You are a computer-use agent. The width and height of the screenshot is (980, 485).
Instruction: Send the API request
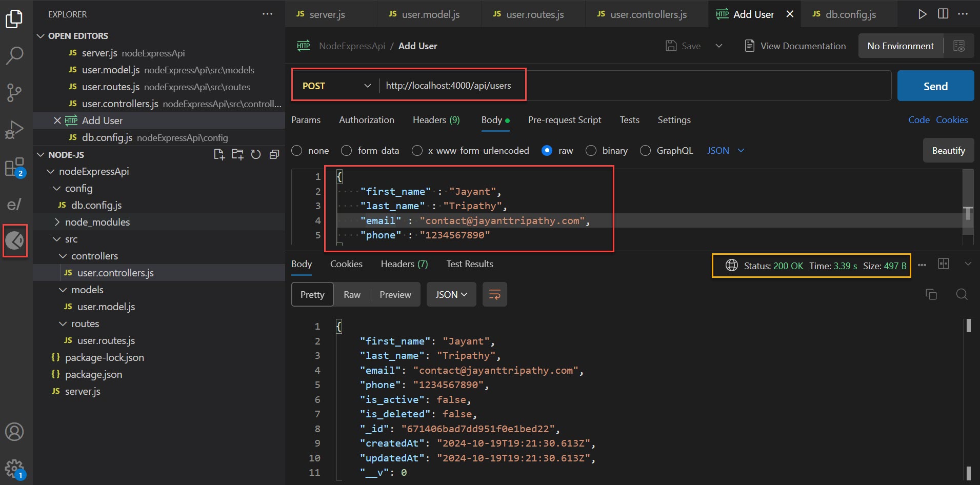point(935,86)
